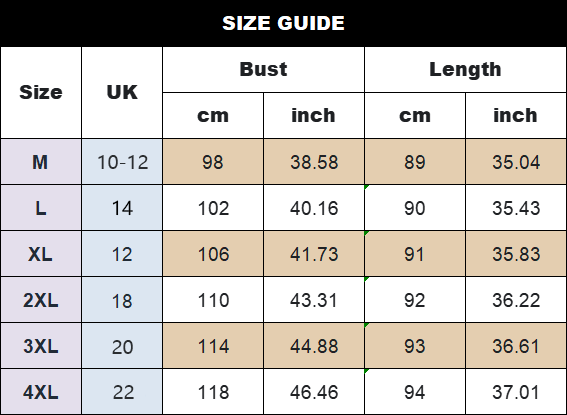
Task: Click the UK size 18 cell
Action: point(122,300)
